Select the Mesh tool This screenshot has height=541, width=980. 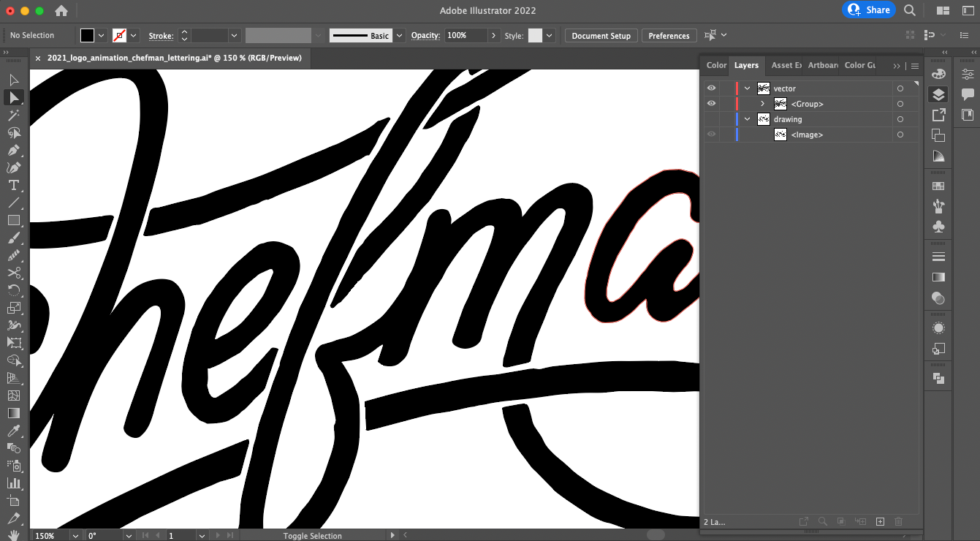coord(14,396)
